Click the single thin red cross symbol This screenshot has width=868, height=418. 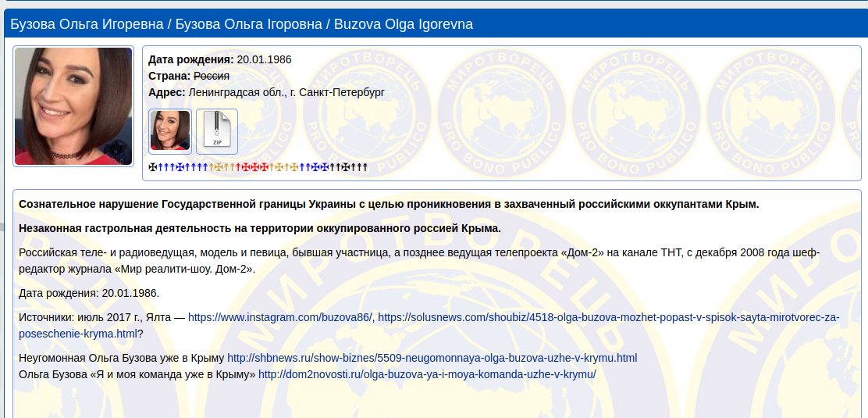pos(238,167)
